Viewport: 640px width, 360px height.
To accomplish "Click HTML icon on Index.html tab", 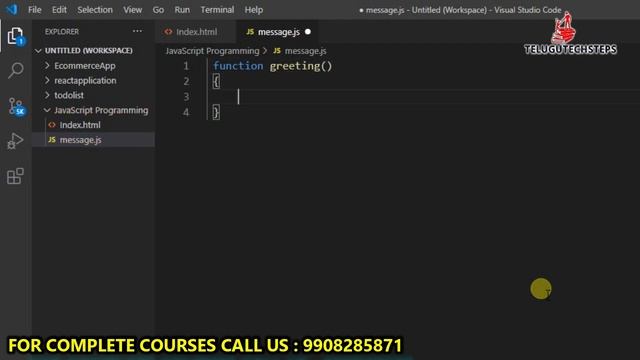I will [168, 32].
